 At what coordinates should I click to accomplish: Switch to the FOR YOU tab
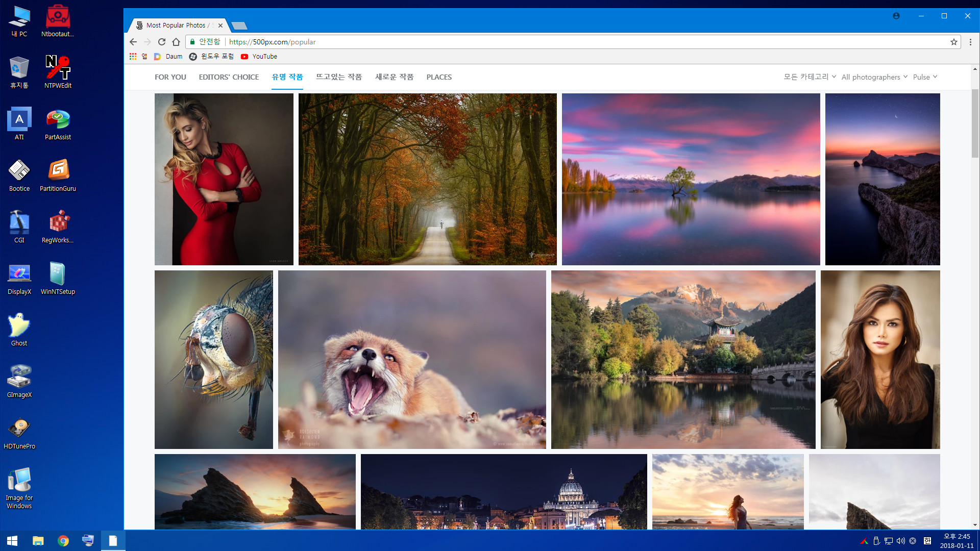tap(170, 77)
